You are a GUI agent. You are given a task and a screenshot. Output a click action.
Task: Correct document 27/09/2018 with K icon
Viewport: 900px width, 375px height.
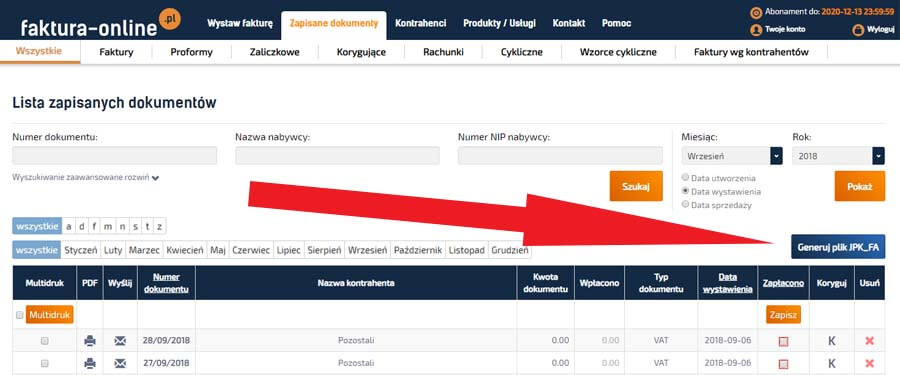(x=832, y=363)
